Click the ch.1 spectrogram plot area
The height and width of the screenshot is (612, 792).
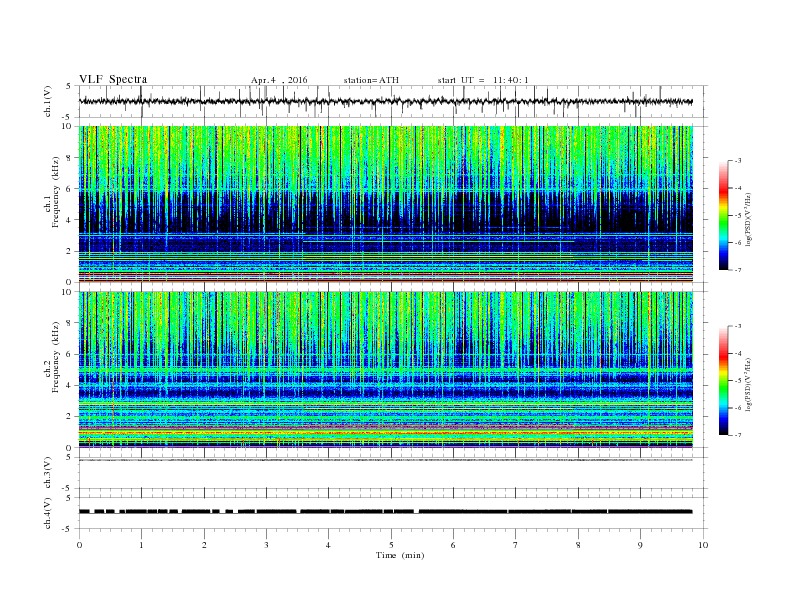[386, 204]
